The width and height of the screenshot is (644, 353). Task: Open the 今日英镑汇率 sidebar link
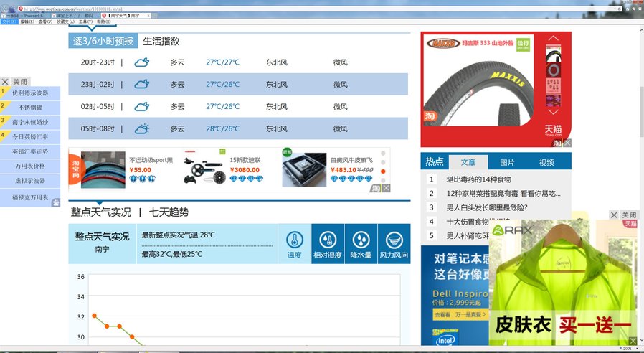pos(31,136)
